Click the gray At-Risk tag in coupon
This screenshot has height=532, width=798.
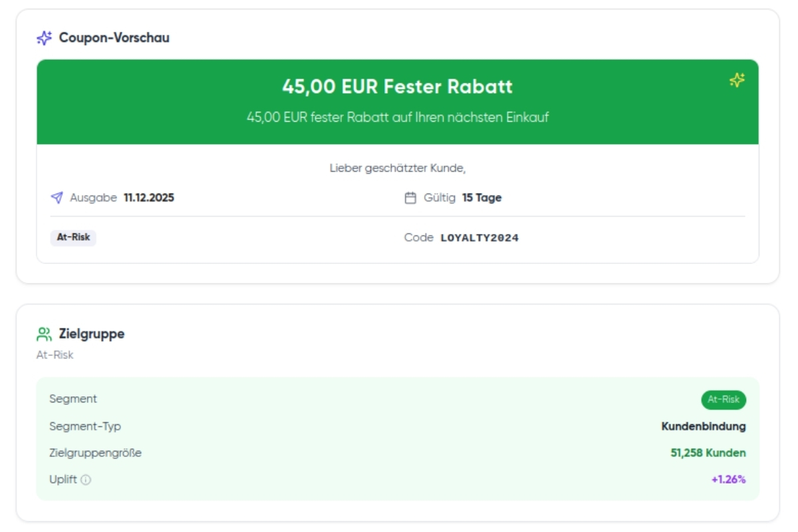click(x=73, y=237)
